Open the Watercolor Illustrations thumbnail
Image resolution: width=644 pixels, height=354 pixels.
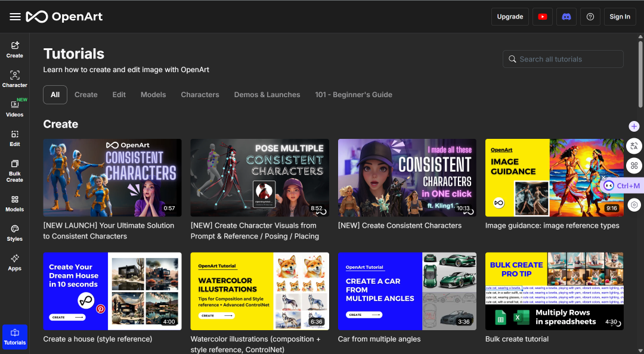click(x=259, y=291)
